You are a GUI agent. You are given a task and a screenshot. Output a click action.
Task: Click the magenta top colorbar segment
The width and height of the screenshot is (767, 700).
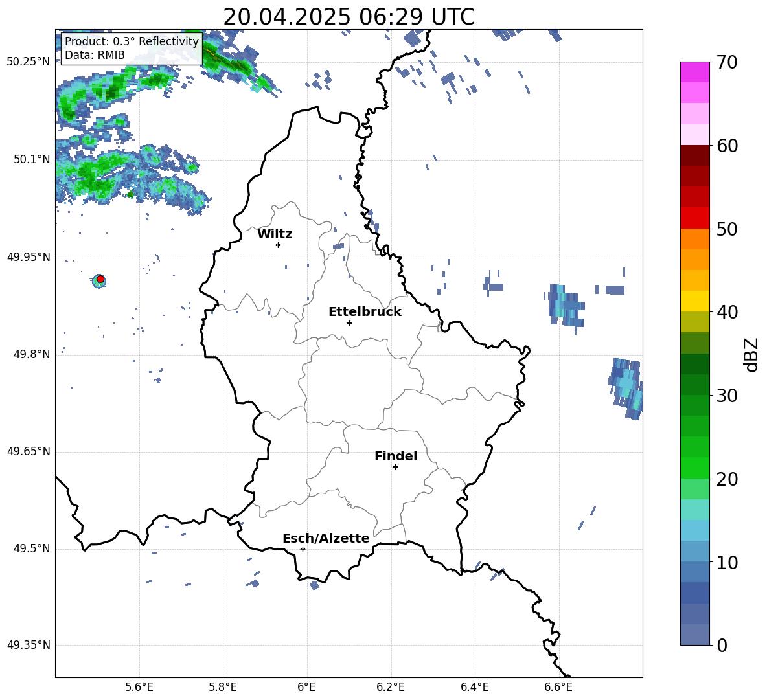(694, 73)
